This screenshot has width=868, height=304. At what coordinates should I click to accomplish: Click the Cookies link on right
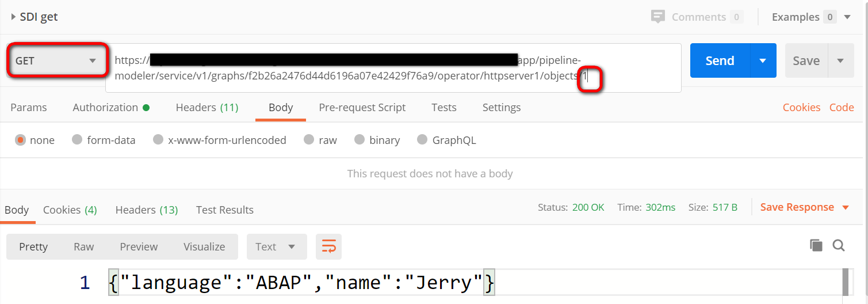point(801,108)
